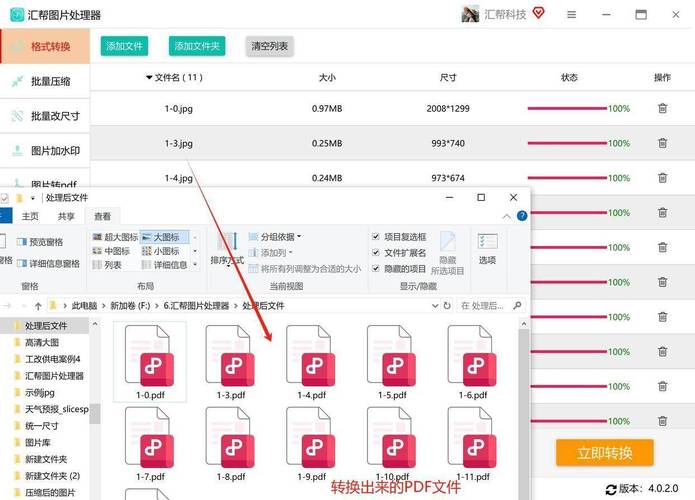This screenshot has width=695, height=500.
Task: Open the Explorer help question mark icon
Action: point(522,216)
